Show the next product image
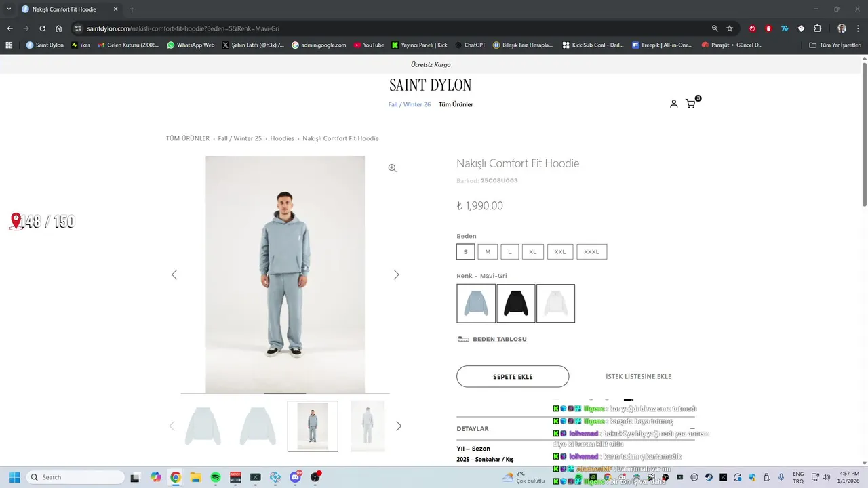The height and width of the screenshot is (488, 868). [x=396, y=274]
